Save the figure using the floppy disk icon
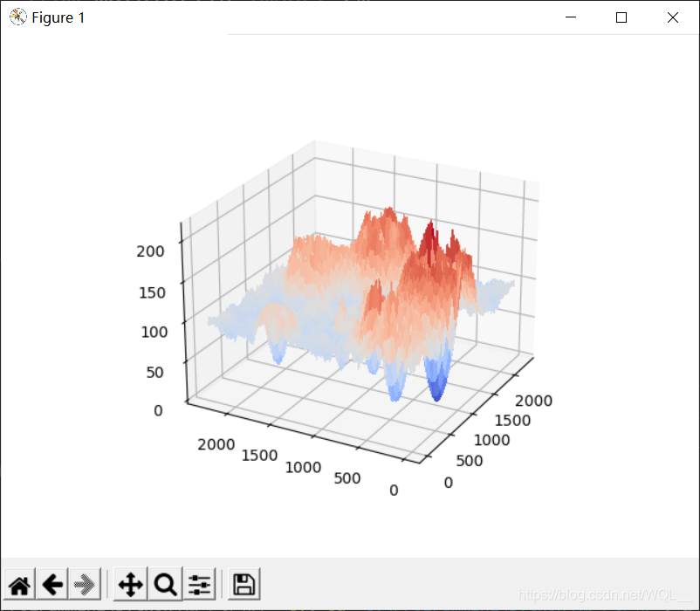 click(x=243, y=583)
